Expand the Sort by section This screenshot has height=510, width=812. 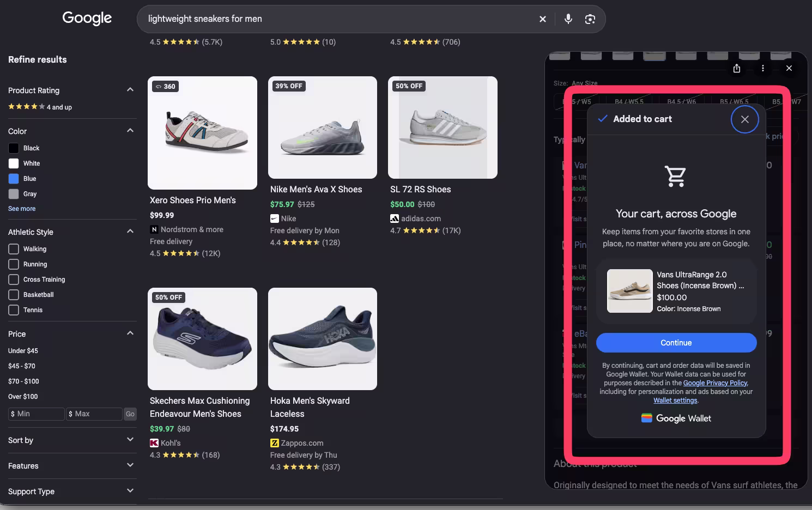(130, 440)
